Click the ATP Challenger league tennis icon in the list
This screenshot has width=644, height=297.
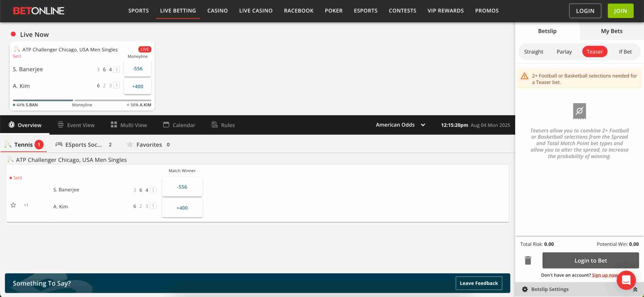tap(10, 159)
